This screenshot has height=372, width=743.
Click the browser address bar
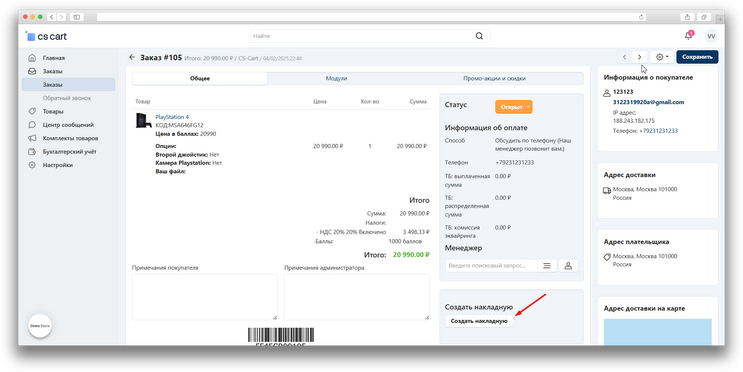372,17
